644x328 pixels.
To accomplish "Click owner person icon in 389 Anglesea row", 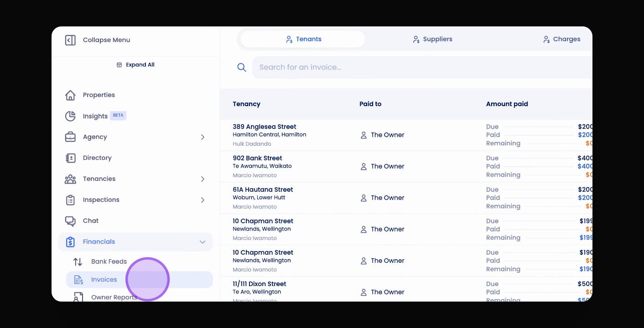I will click(x=364, y=135).
